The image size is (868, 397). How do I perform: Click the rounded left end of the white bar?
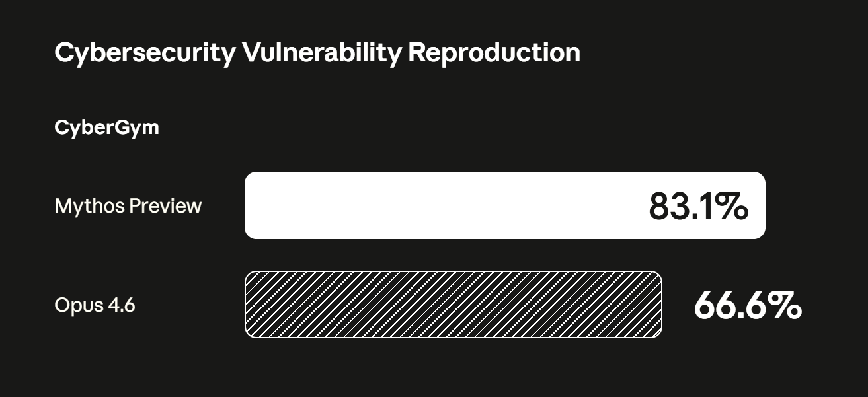251,205
